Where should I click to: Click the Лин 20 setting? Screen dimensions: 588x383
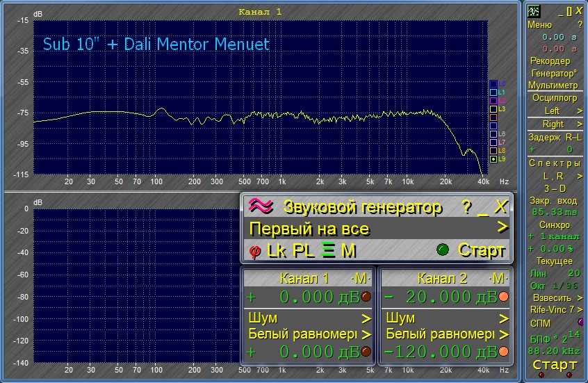coord(555,273)
